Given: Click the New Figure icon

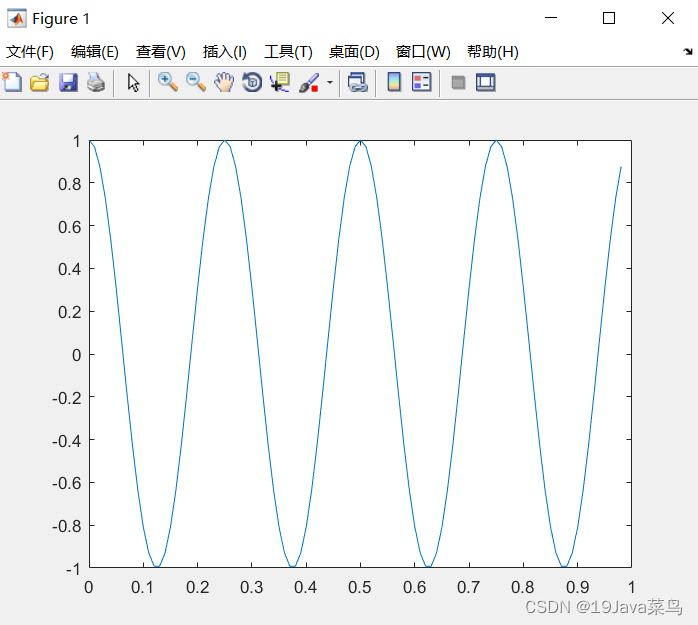Looking at the screenshot, I should 12,82.
